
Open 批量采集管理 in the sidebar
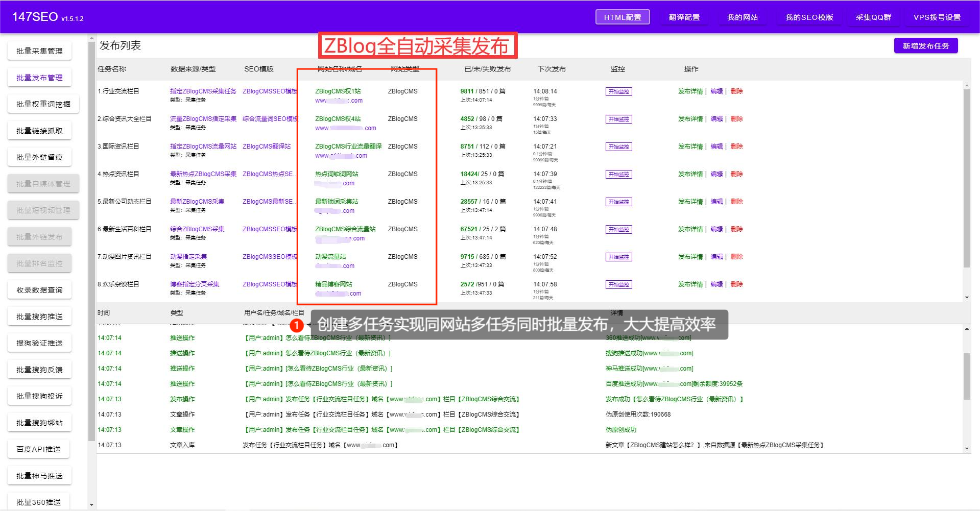[x=39, y=51]
